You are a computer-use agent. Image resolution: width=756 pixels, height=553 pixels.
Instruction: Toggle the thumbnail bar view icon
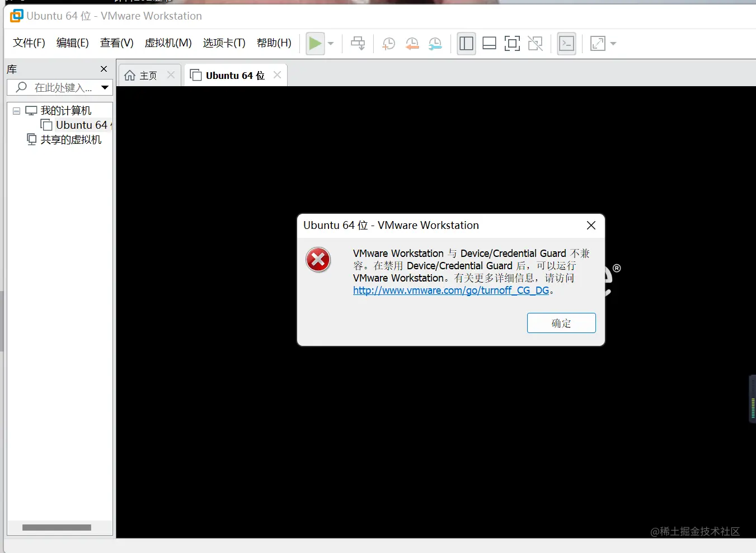[489, 44]
